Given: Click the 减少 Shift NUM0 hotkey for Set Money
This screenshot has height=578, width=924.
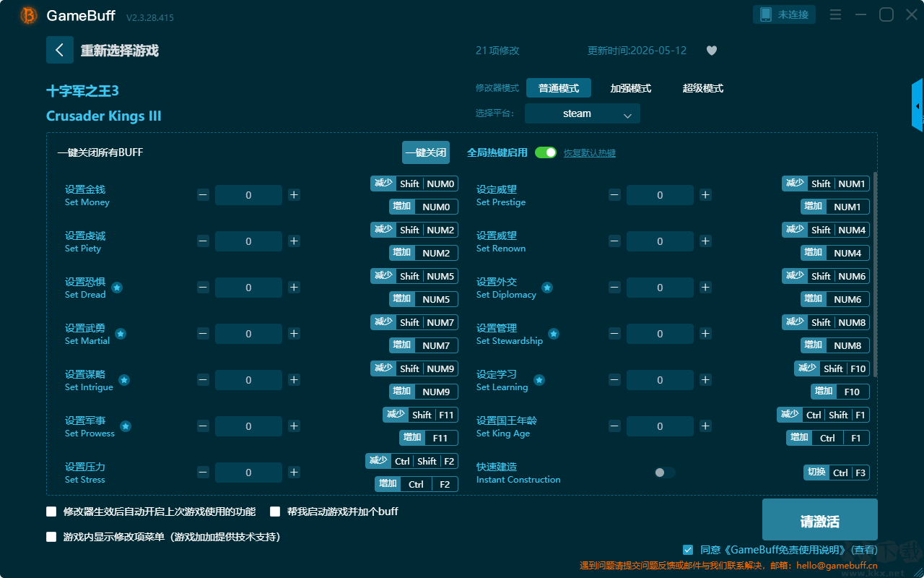Looking at the screenshot, I should pos(414,184).
